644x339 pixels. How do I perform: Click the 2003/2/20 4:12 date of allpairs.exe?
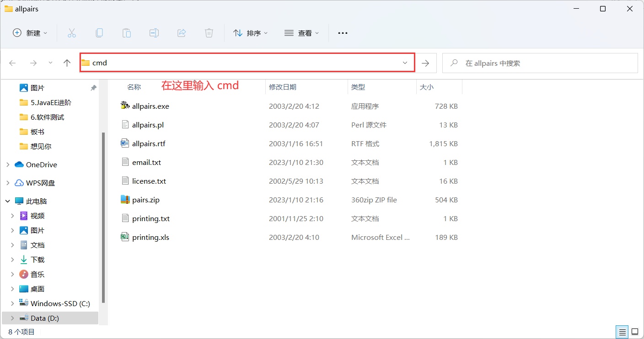click(294, 106)
